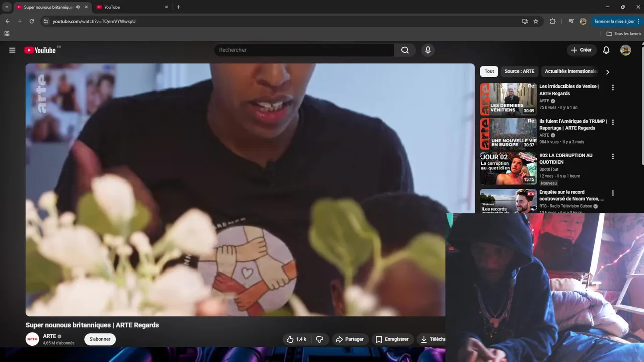This screenshot has height=362, width=644.
Task: Open the Tous les favoris folder
Action: coord(624,34)
